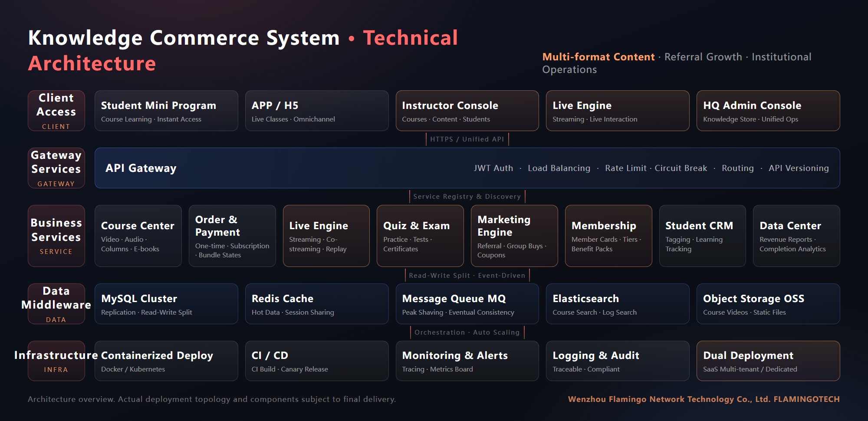Click the Marketing Engine card

[514, 236]
